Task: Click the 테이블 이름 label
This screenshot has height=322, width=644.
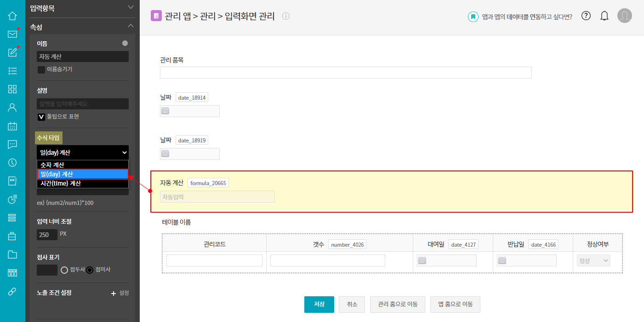Action: coord(177,222)
